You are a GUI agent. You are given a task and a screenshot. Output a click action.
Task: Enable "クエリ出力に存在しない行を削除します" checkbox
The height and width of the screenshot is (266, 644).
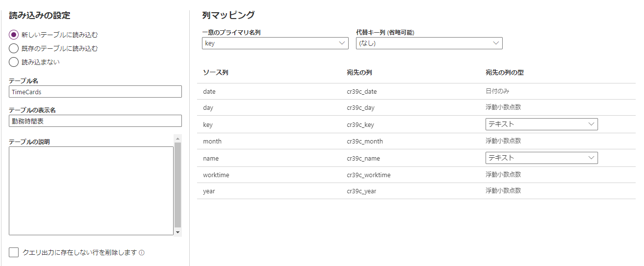14,252
